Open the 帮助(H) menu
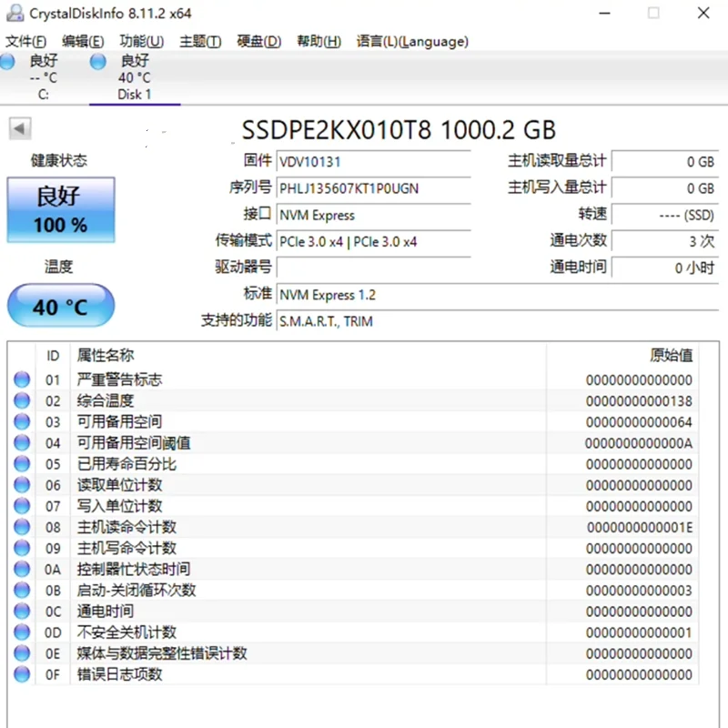Viewport: 728px width, 728px height. (x=319, y=41)
